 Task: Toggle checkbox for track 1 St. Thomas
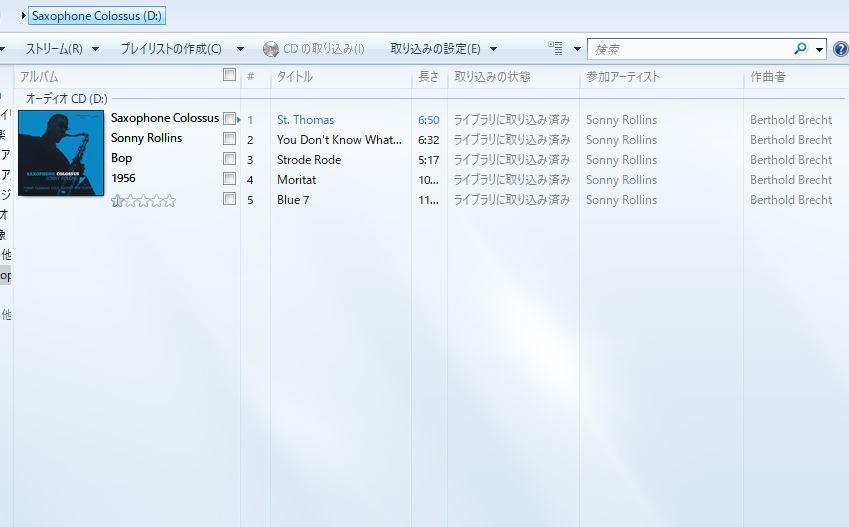click(x=230, y=119)
